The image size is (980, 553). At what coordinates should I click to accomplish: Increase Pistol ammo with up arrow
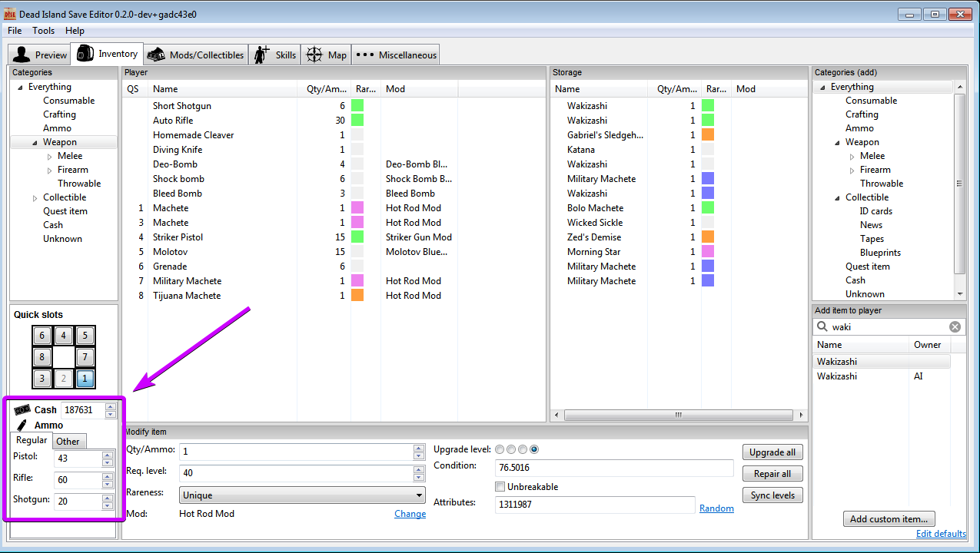108,455
